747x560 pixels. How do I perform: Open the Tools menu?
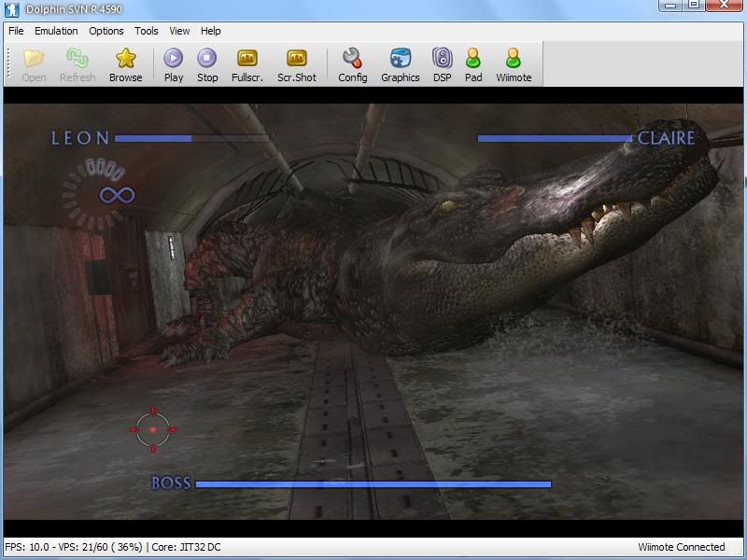click(x=146, y=31)
